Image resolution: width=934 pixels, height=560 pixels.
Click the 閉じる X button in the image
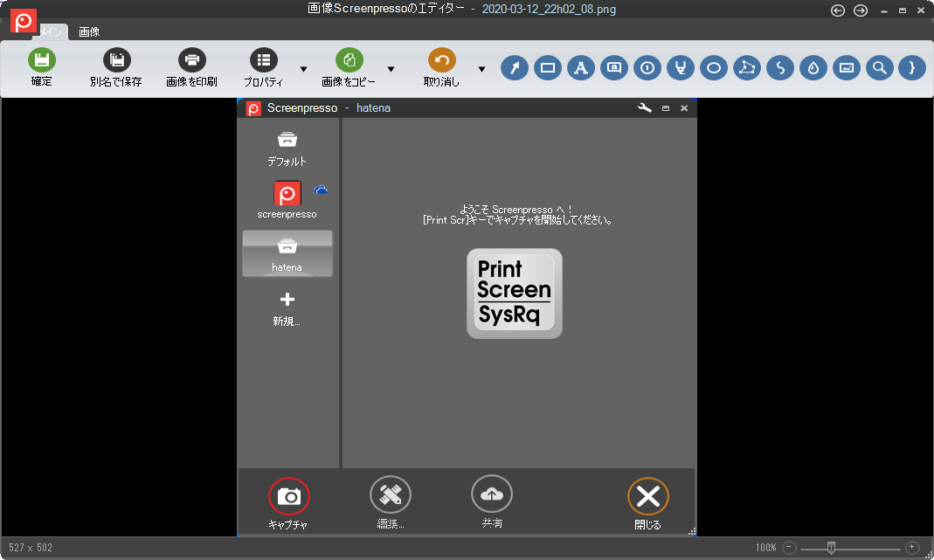(x=648, y=495)
